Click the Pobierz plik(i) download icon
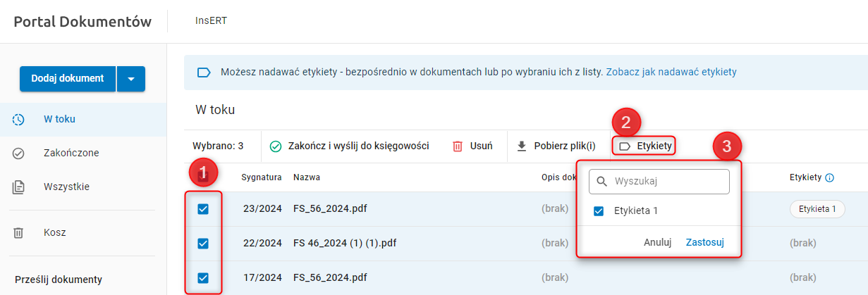 (x=522, y=146)
